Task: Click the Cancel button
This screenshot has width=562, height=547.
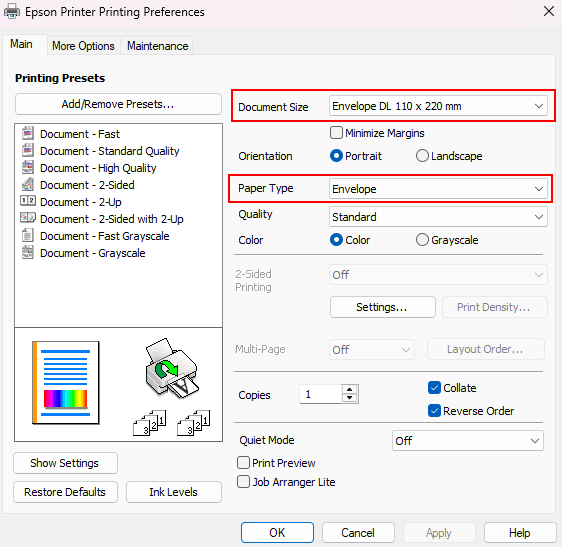Action: coord(358,533)
